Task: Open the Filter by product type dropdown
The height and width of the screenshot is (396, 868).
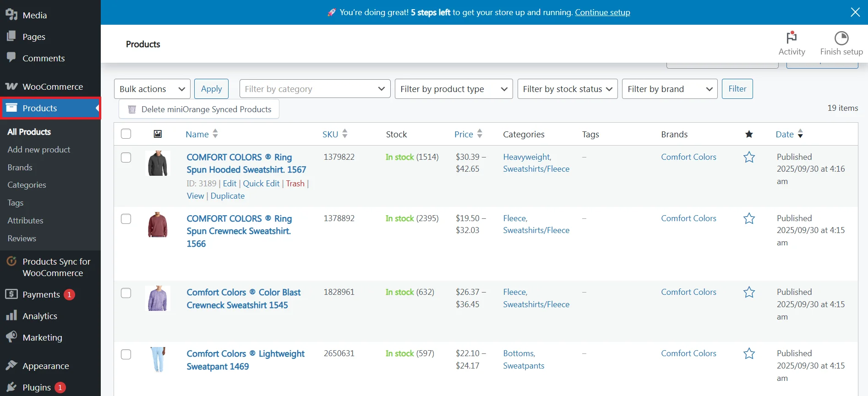Action: pyautogui.click(x=454, y=89)
